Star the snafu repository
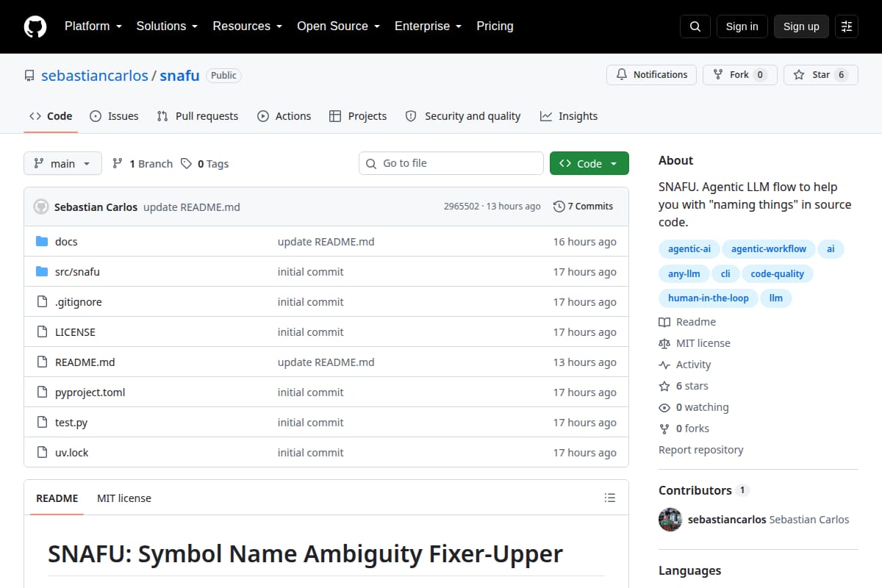The width and height of the screenshot is (882, 588). pos(821,75)
